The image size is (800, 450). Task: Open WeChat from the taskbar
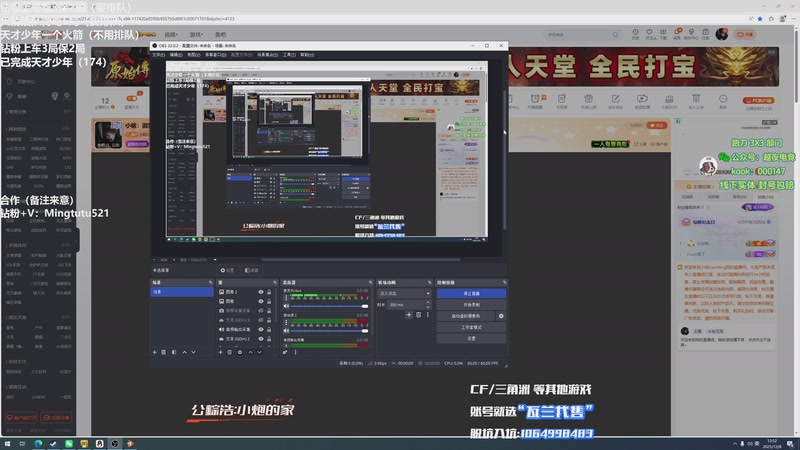tap(69, 443)
